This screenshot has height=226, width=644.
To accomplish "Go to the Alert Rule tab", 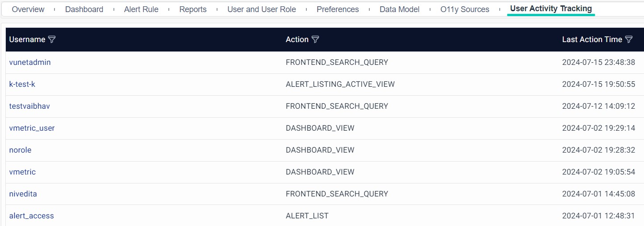I will tap(141, 9).
